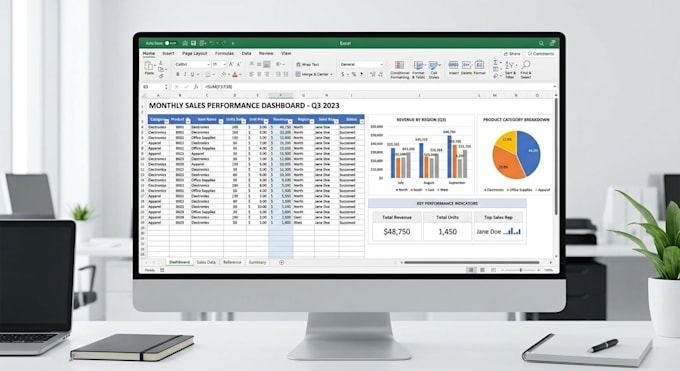This screenshot has width=680, height=371.
Task: Click the Bottom Align icon
Action: (266, 64)
